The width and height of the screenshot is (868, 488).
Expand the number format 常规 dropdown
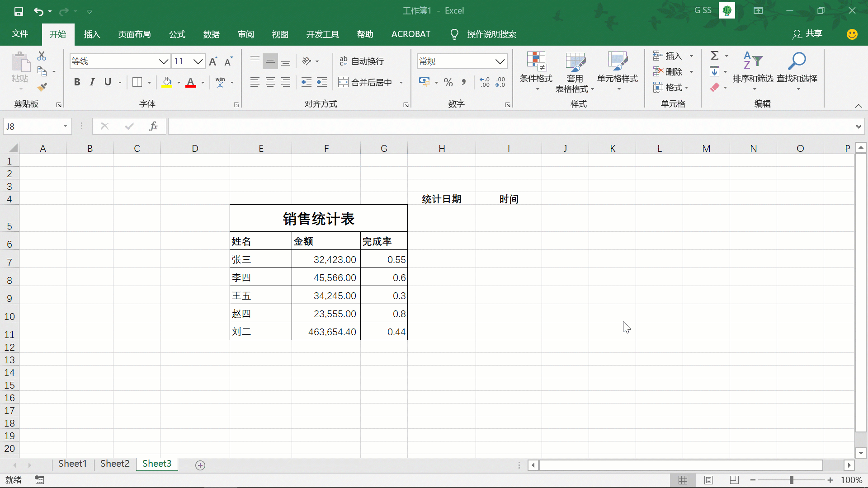pos(500,61)
